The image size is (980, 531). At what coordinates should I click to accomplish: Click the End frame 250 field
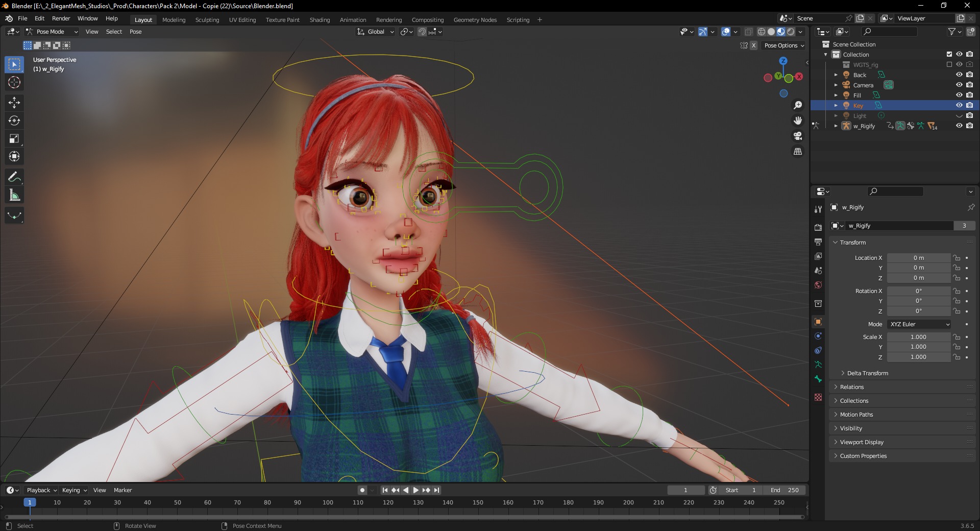click(x=785, y=490)
